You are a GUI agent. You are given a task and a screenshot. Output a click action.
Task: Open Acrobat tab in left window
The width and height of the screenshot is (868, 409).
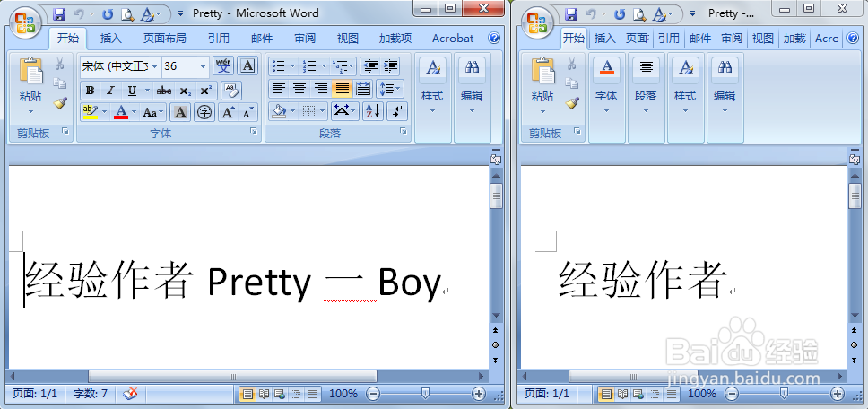(x=453, y=39)
